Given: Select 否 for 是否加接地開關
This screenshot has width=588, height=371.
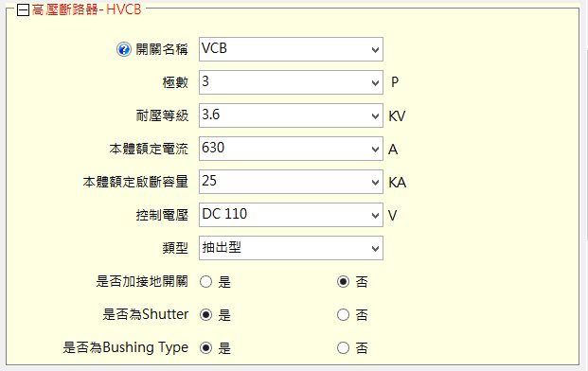Looking at the screenshot, I should pos(343,281).
